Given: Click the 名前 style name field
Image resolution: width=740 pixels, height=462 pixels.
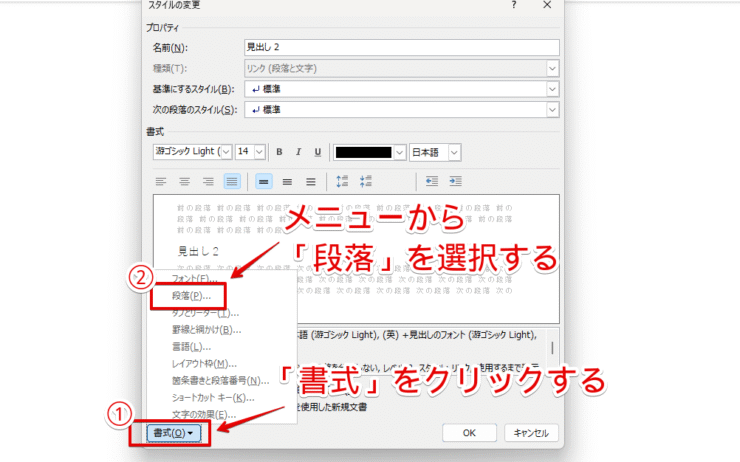Looking at the screenshot, I should click(400, 47).
